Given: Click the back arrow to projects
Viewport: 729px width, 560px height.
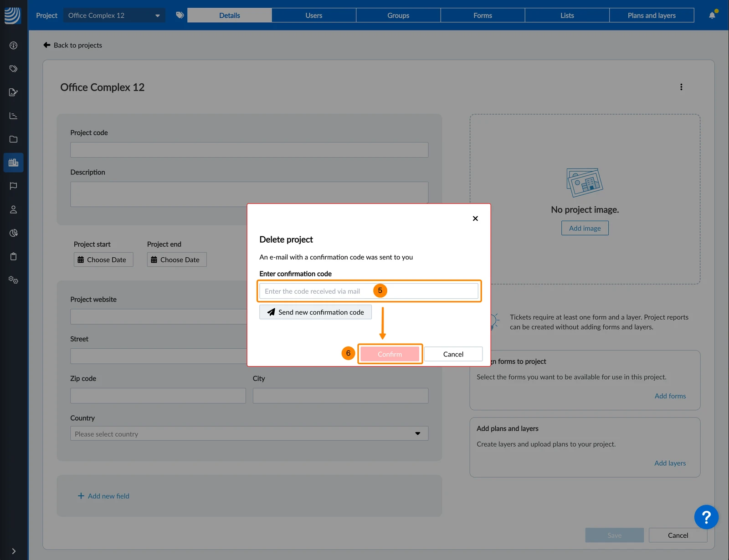Looking at the screenshot, I should [x=46, y=45].
